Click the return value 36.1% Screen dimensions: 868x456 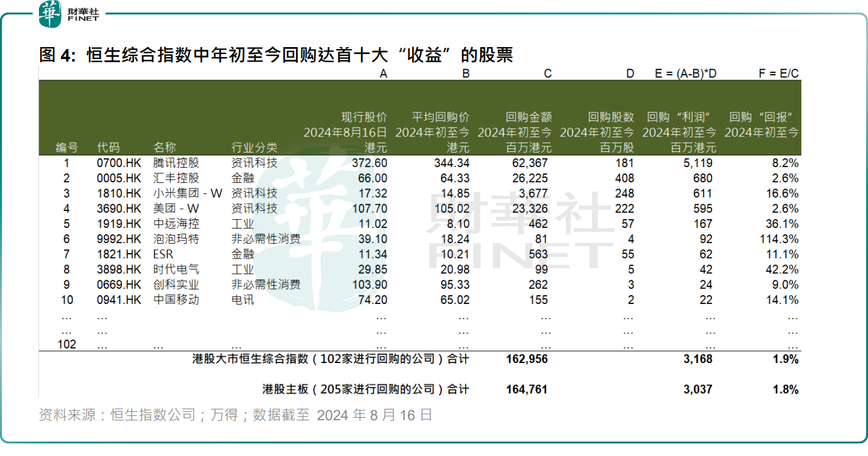tap(783, 224)
